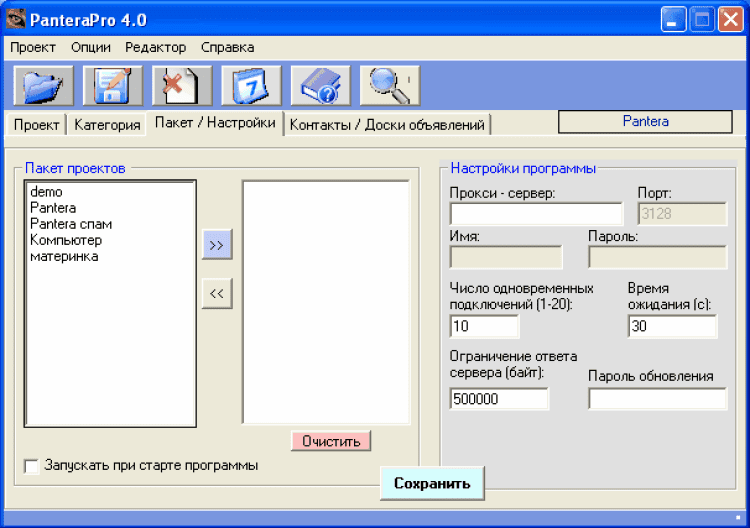
Task: Click the delete document red X icon
Action: pyautogui.click(x=182, y=86)
